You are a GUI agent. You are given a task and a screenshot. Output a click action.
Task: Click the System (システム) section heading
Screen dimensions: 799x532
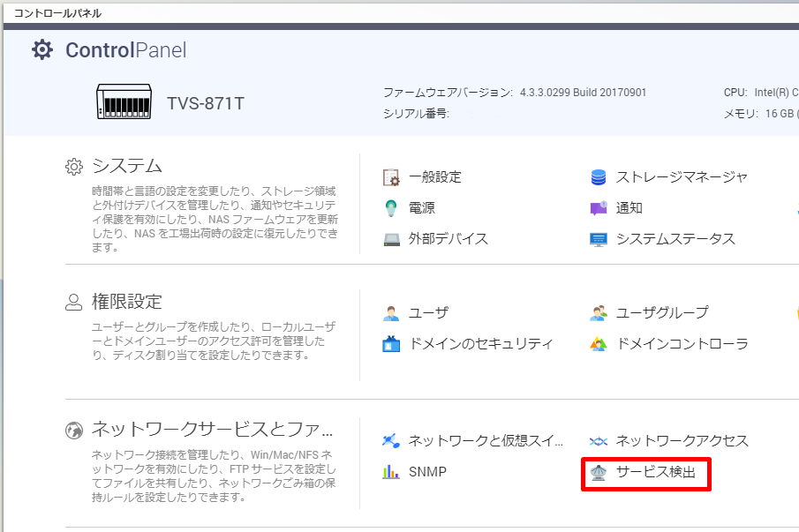[127, 166]
